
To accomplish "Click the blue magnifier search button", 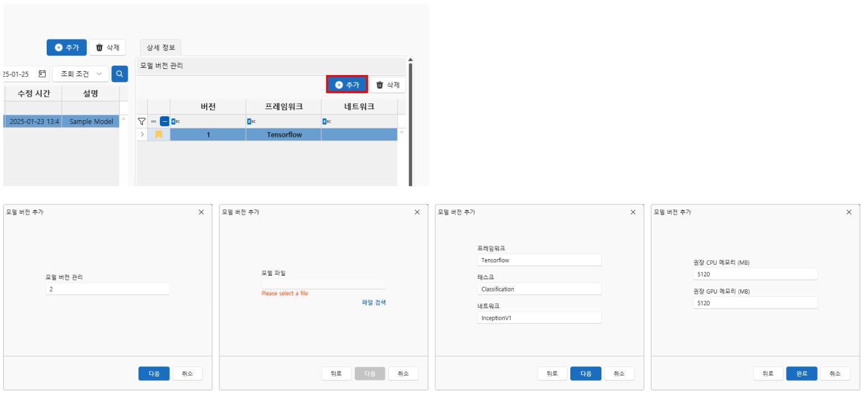I will point(119,73).
